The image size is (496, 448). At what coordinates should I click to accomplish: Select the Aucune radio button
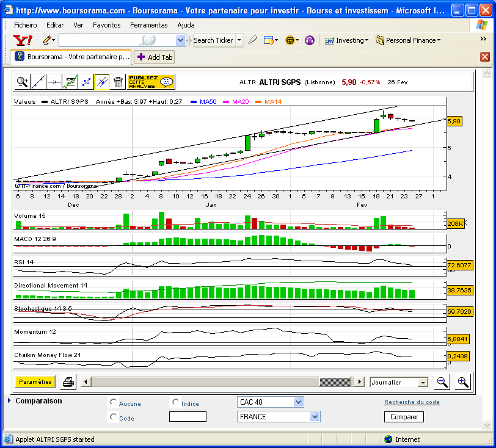click(113, 402)
